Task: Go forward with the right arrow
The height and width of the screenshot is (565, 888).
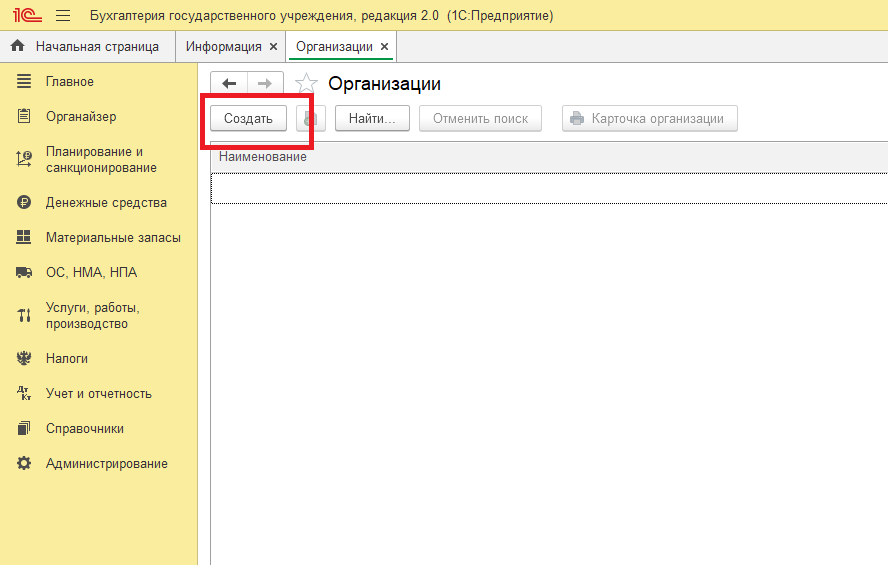Action: point(265,84)
